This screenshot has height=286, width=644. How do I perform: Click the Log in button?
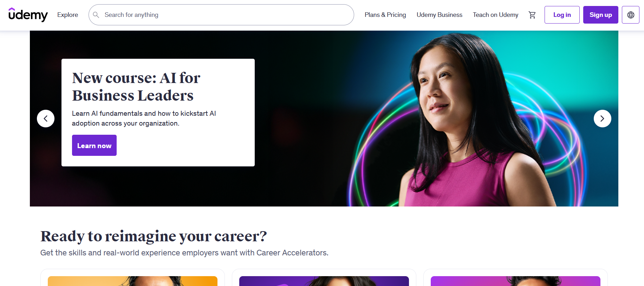pyautogui.click(x=562, y=15)
